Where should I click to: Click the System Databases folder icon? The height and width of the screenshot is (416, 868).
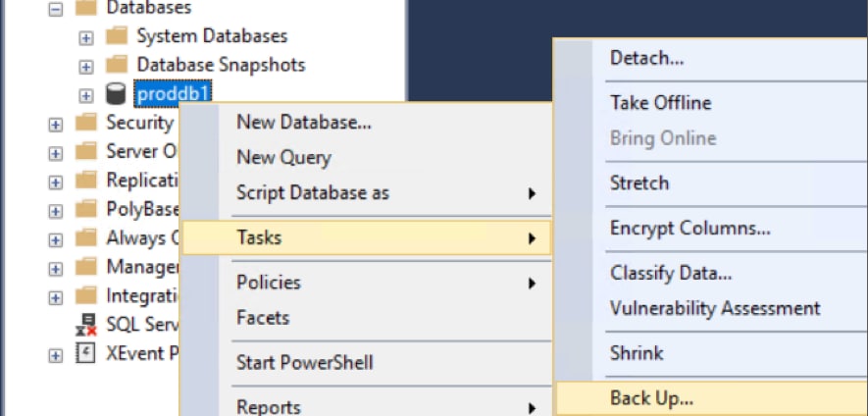tap(117, 36)
